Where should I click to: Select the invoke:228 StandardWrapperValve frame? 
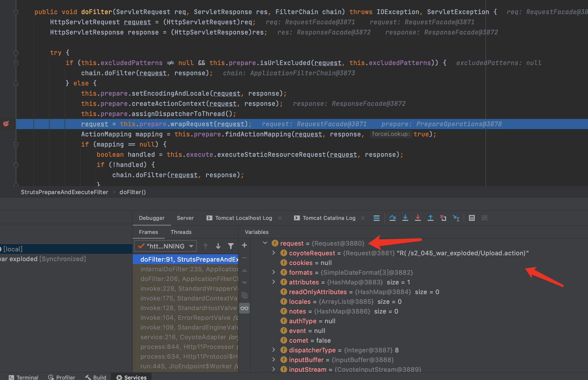point(185,288)
